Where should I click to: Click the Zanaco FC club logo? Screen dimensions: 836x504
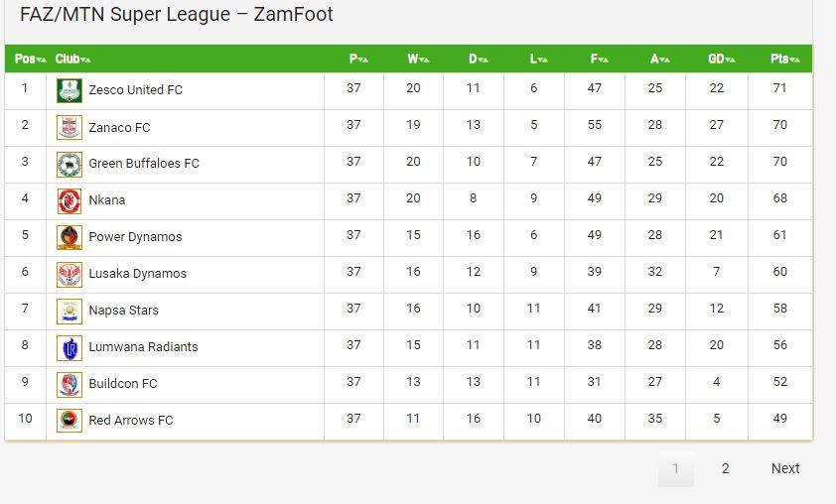pyautogui.click(x=70, y=127)
